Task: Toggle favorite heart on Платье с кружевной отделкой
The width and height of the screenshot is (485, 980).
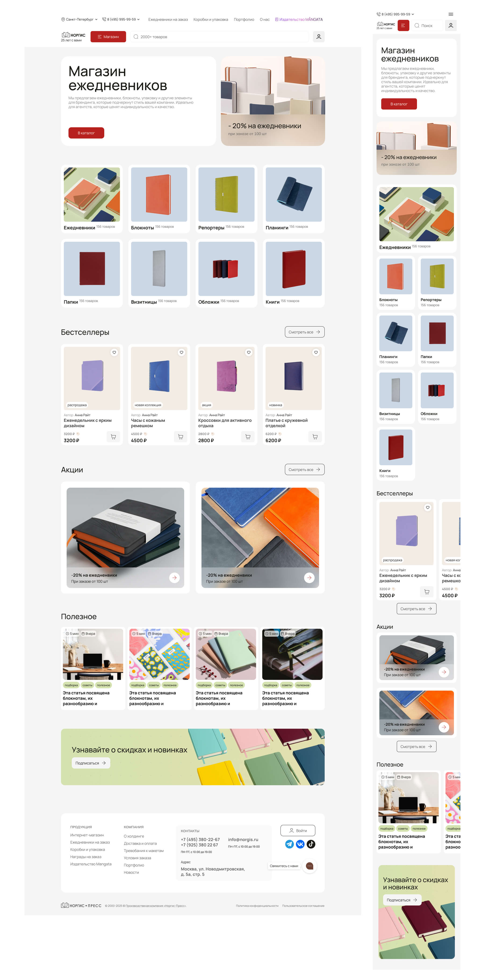Action: (x=316, y=352)
